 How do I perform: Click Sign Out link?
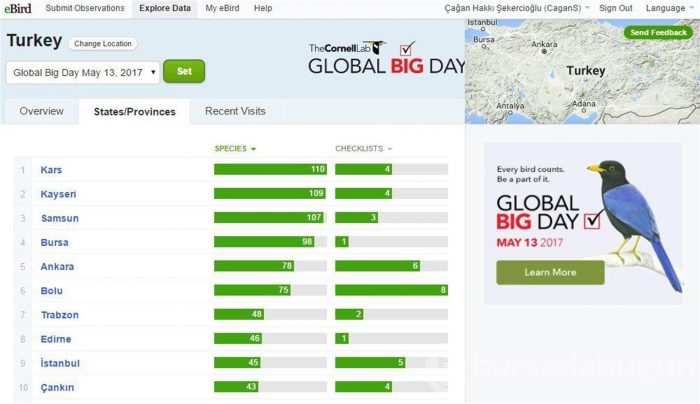coord(616,8)
